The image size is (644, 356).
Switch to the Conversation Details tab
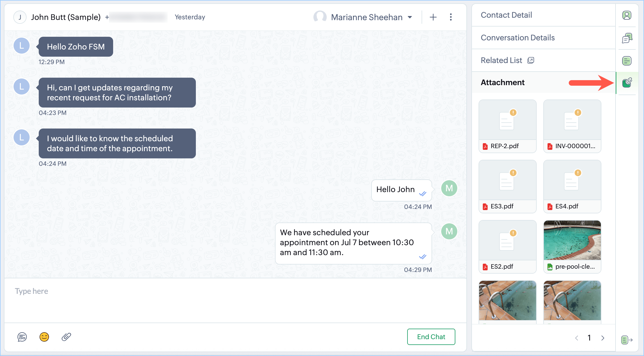tap(518, 38)
